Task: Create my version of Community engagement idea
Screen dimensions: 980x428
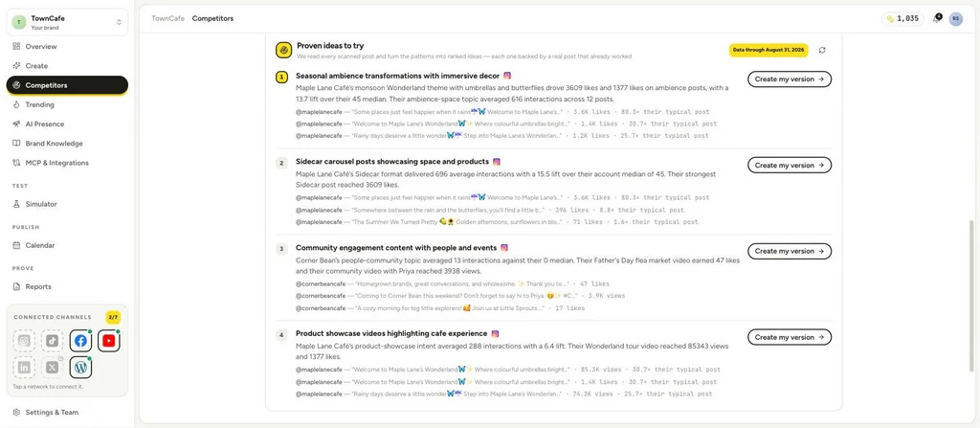Action: pos(790,251)
